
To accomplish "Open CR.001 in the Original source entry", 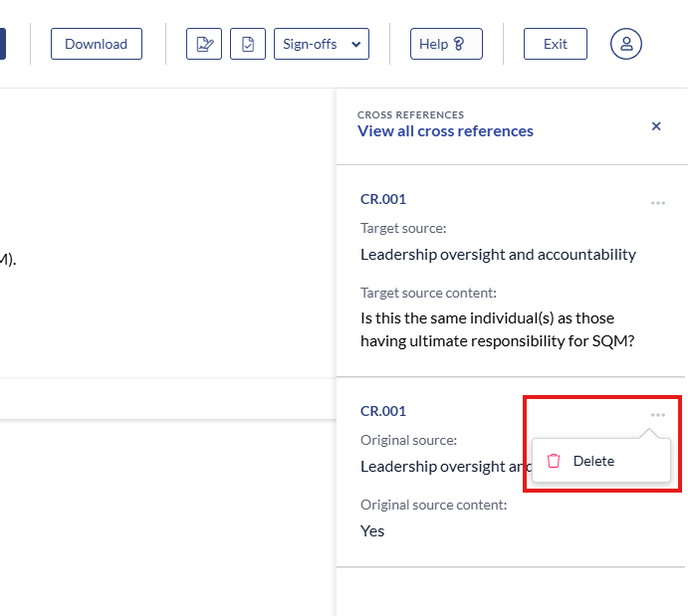I will [x=383, y=411].
